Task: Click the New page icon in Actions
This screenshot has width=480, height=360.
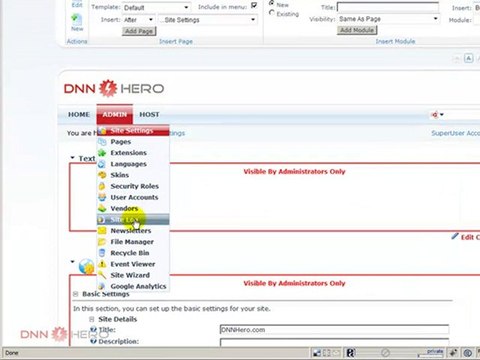Action: coord(77,19)
